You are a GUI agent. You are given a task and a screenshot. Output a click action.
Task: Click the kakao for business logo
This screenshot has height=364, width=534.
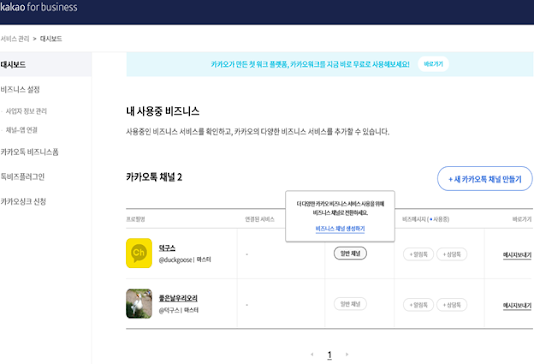(38, 7)
